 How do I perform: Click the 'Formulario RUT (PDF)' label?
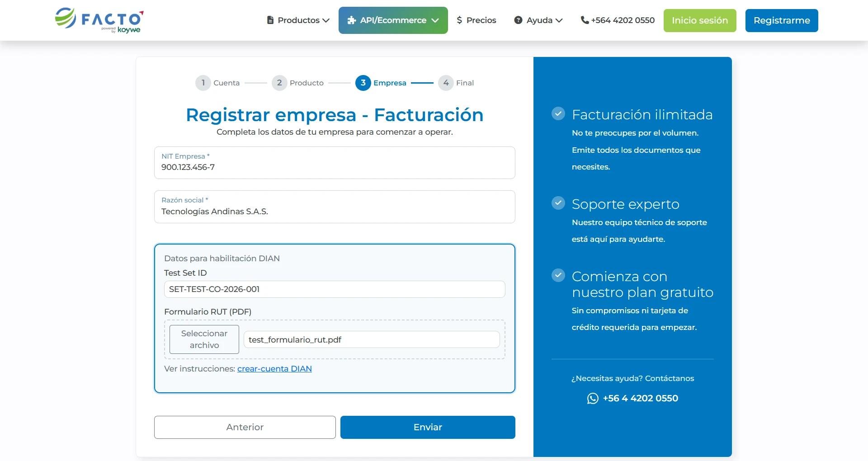click(x=208, y=312)
